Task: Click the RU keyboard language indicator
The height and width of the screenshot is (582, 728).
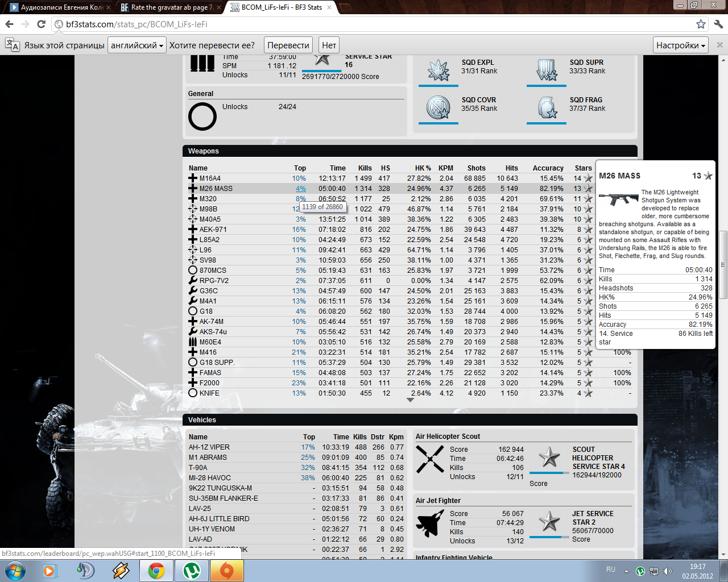Action: 611,569
